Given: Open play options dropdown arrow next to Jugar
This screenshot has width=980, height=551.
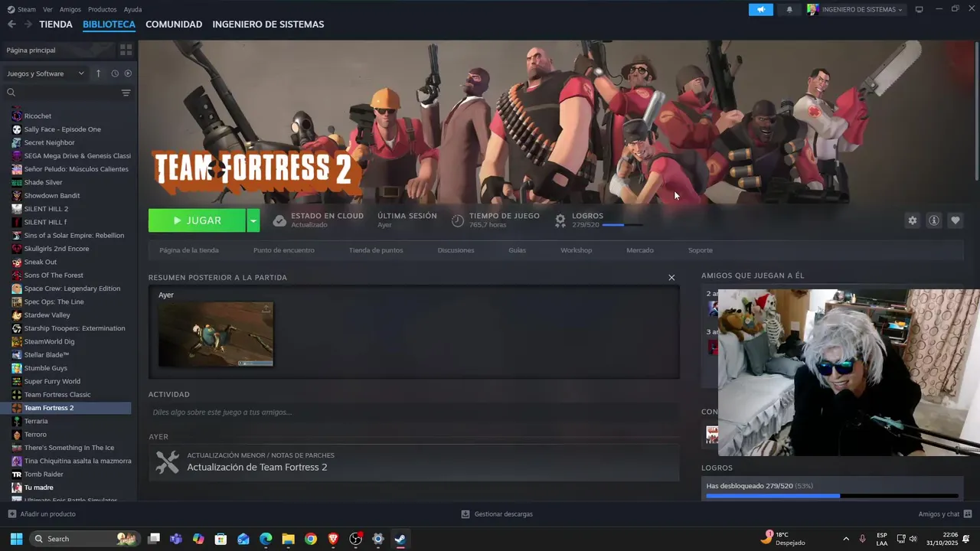Looking at the screenshot, I should pyautogui.click(x=253, y=220).
